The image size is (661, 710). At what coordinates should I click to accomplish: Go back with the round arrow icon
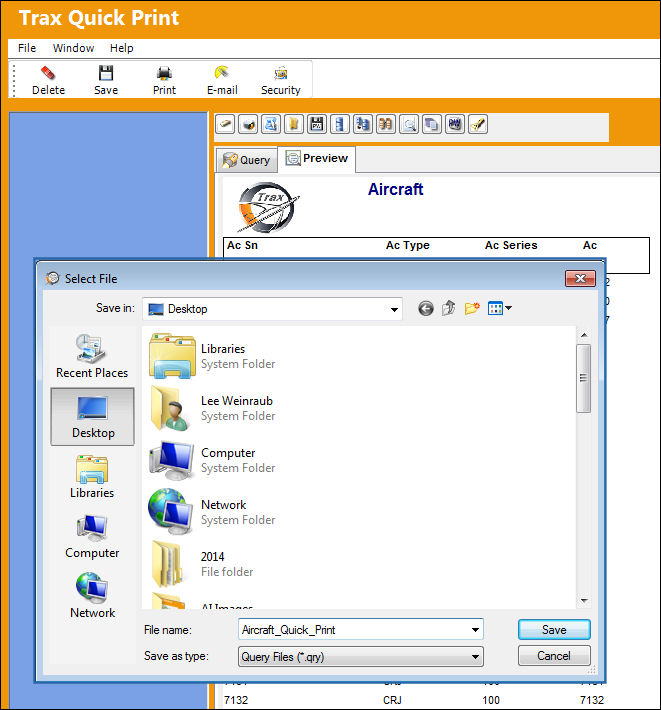(x=426, y=309)
